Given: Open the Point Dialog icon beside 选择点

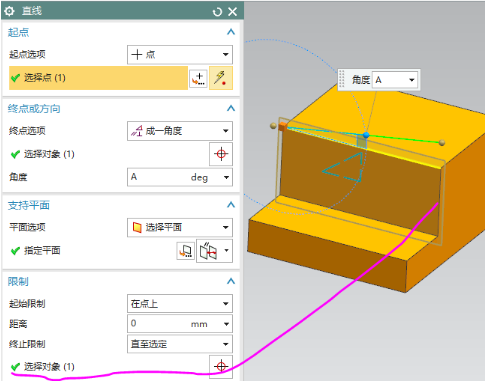Looking at the screenshot, I should click(198, 79).
